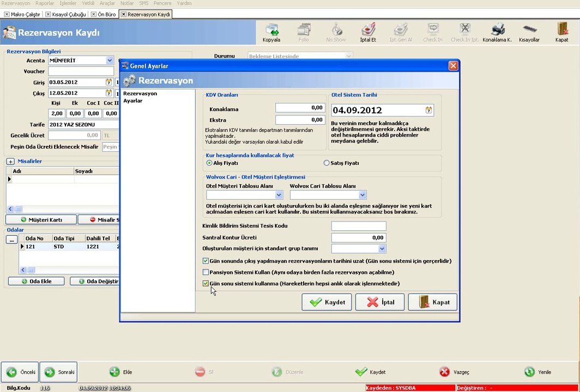The height and width of the screenshot is (392, 580).
Task: Switch to the Ön Büro tab
Action: [104, 14]
